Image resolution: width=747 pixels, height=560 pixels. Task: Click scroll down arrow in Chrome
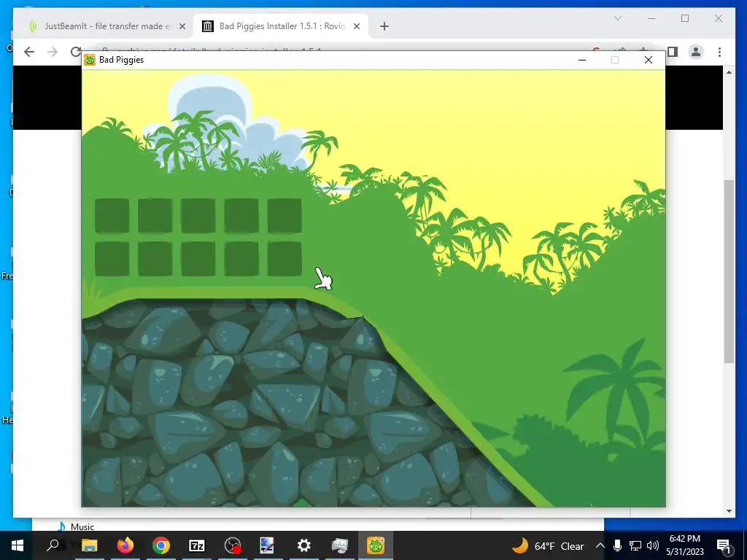729,511
